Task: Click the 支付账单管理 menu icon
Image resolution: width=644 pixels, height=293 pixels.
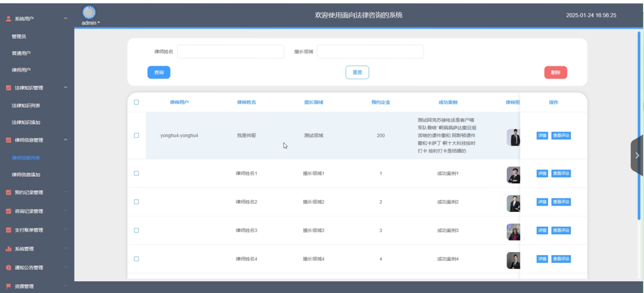Action: coord(8,230)
